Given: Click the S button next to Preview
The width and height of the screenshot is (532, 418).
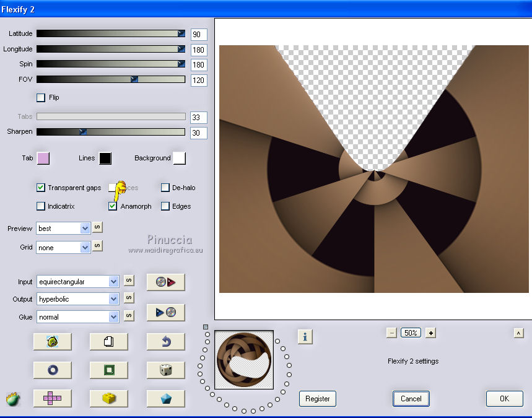Looking at the screenshot, I should pyautogui.click(x=97, y=227).
